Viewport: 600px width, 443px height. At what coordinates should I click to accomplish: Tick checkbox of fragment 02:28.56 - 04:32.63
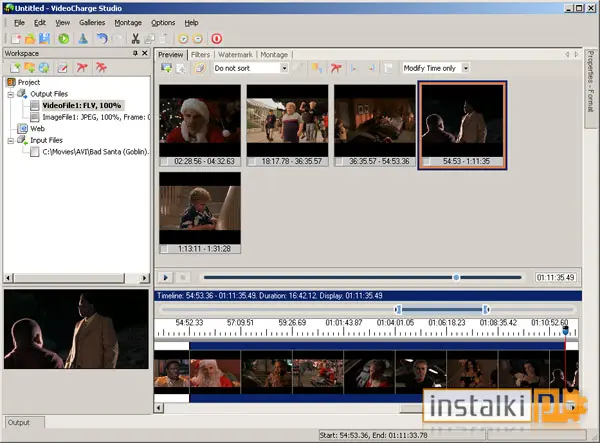tap(165, 162)
